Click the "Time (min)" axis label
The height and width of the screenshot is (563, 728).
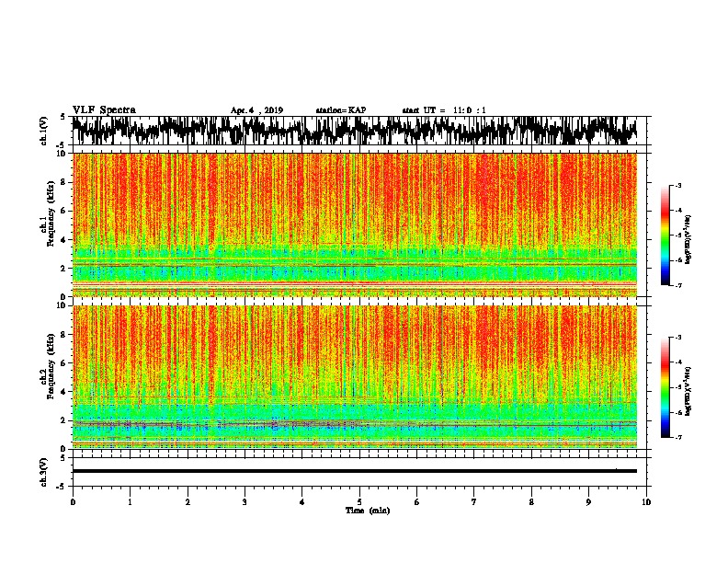(x=368, y=511)
